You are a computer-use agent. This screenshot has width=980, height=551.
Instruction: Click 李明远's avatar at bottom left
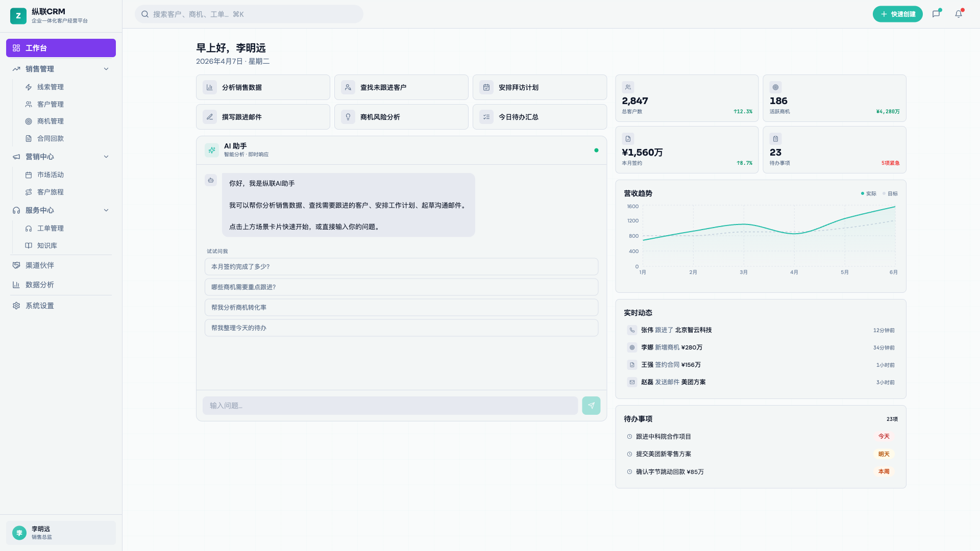tap(19, 533)
